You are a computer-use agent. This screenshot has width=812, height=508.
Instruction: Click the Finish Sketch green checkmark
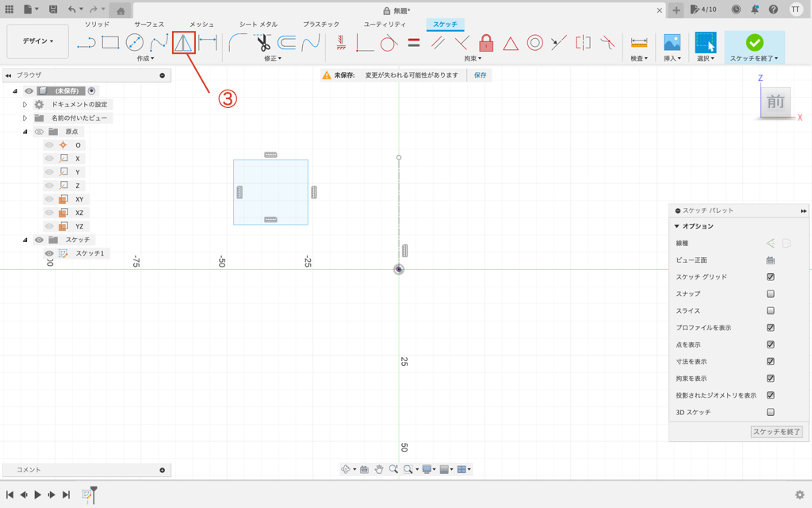click(755, 43)
